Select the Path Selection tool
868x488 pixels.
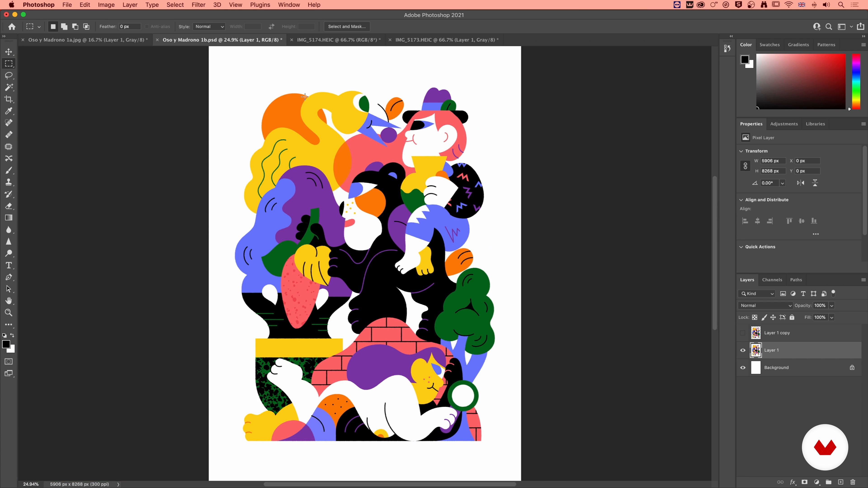click(x=9, y=289)
